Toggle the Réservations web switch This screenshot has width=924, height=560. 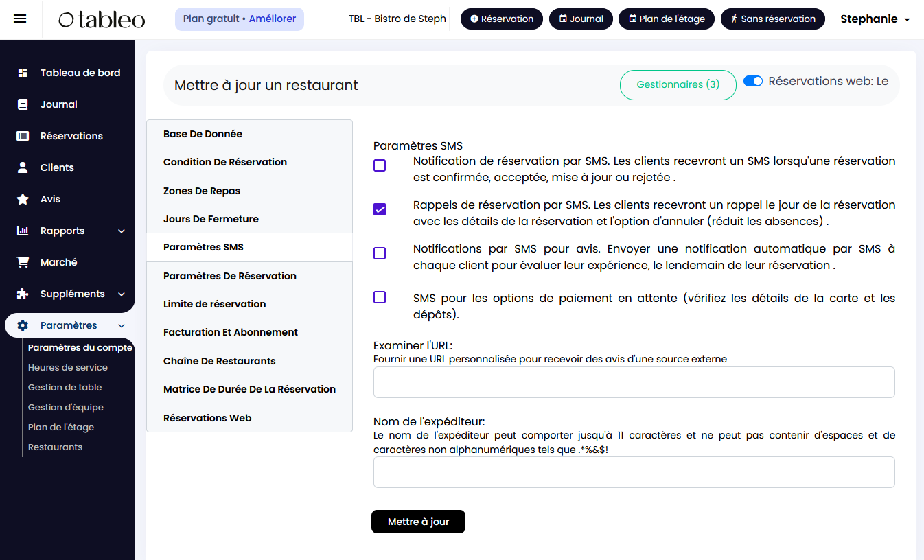[753, 81]
